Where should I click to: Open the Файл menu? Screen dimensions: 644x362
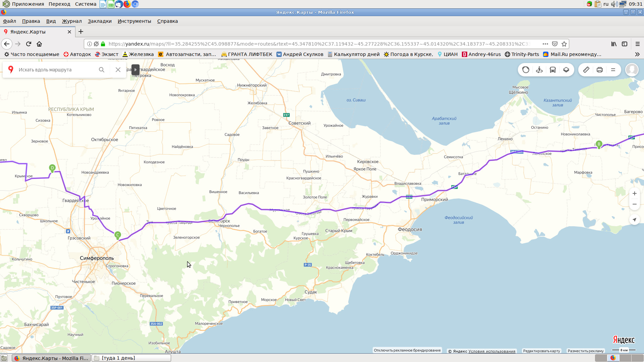click(x=10, y=21)
